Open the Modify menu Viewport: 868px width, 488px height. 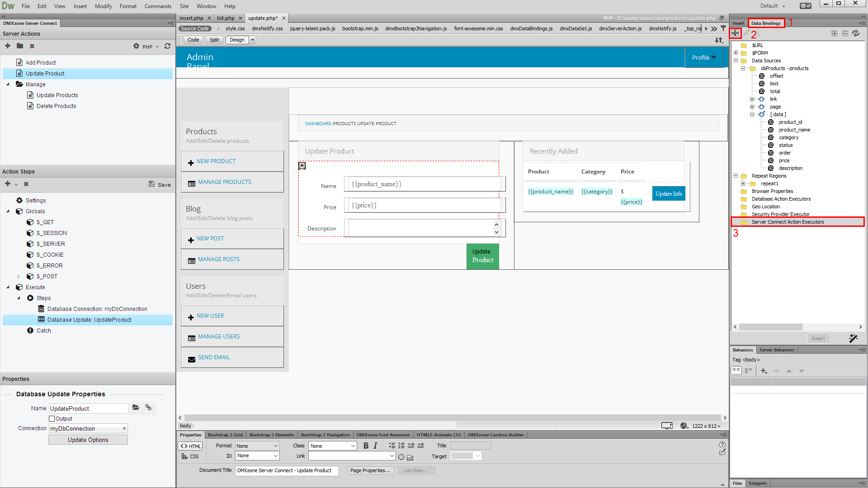[104, 6]
